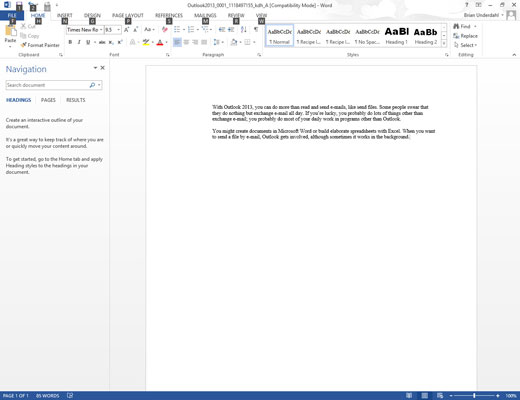Open the borders dropdown
The image size is (520, 400).
click(x=254, y=42)
